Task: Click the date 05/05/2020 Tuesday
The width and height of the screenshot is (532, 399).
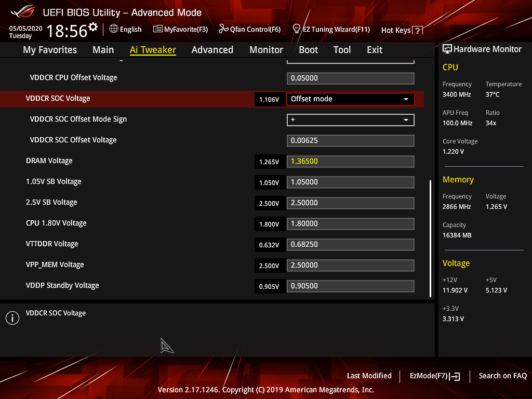Action: tap(25, 32)
